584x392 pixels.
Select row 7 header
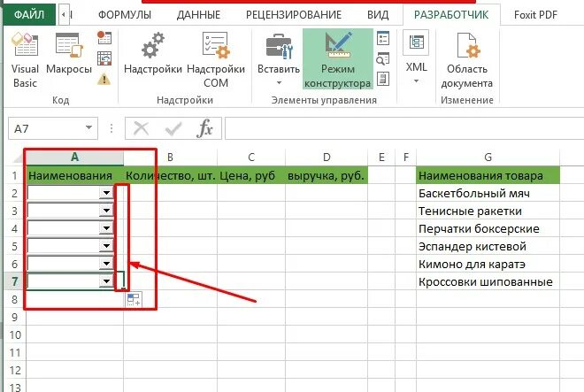(14, 281)
